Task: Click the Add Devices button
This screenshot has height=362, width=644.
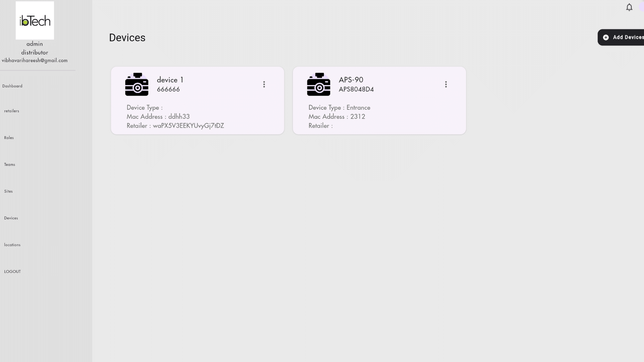Action: (621, 38)
